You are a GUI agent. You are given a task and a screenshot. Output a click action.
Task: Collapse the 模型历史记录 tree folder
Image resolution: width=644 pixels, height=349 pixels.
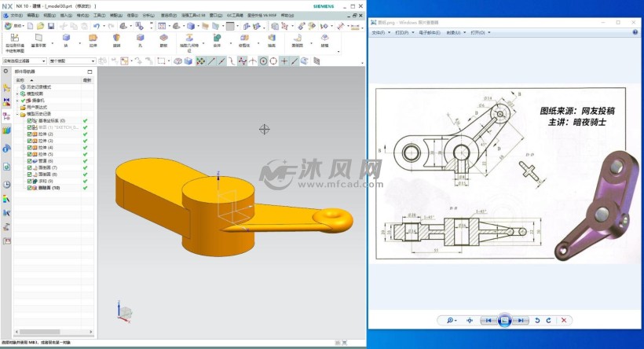pyautogui.click(x=17, y=114)
